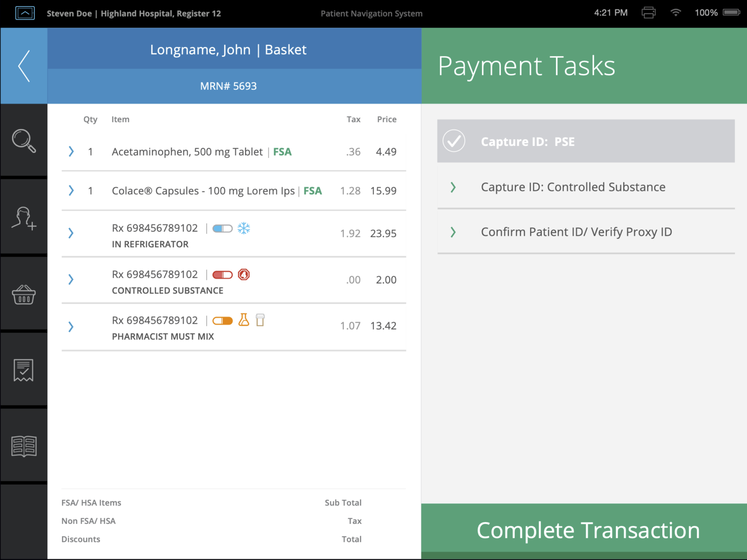Click the app logo in top-left corner
This screenshot has width=747, height=560.
click(x=25, y=13)
